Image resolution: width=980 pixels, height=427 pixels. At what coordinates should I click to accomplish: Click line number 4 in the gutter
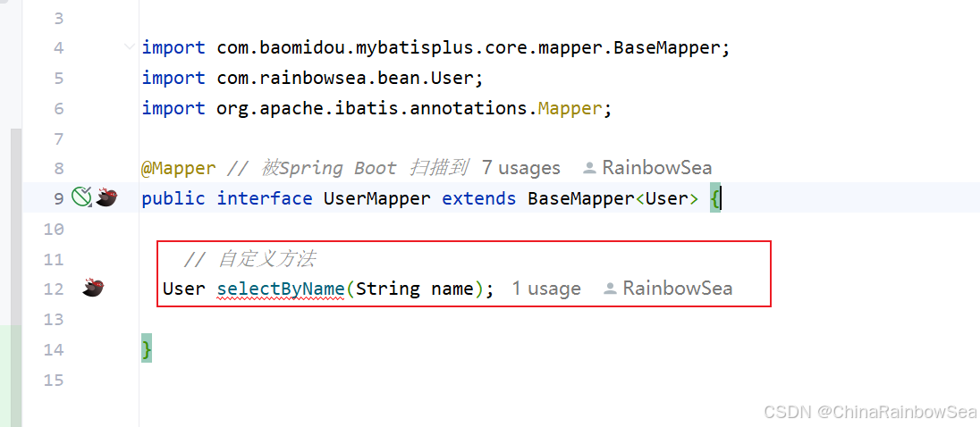tap(59, 48)
